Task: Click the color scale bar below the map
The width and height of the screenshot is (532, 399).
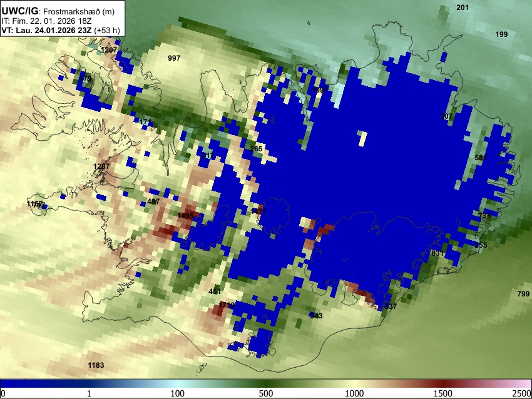Action: coord(266,384)
